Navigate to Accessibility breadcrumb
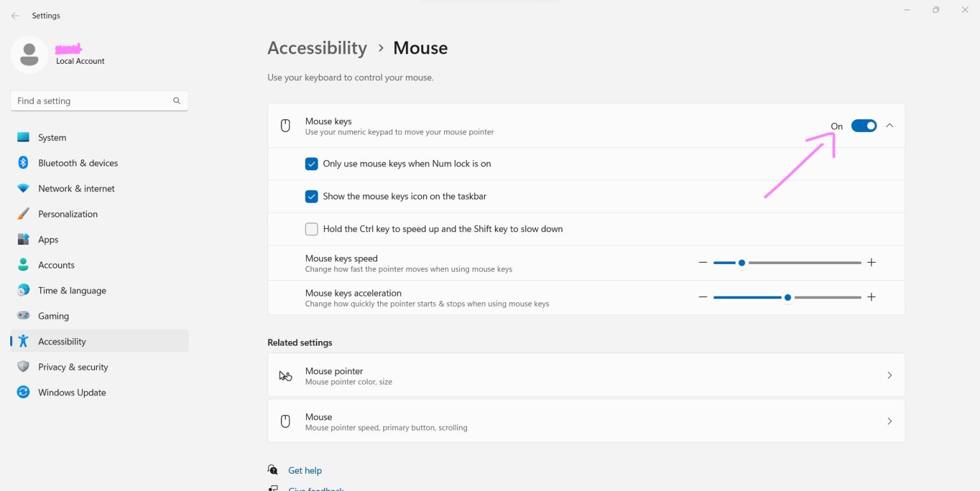This screenshot has height=491, width=980. (x=317, y=48)
